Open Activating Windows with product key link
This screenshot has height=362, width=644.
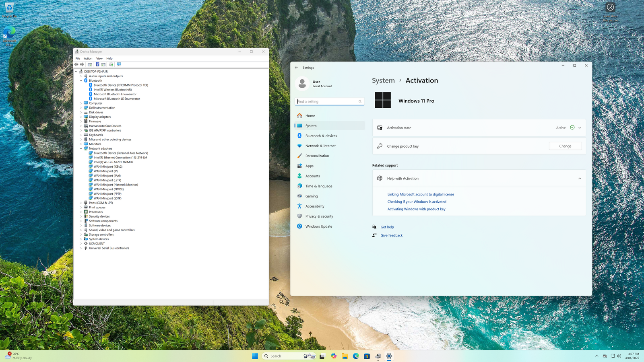(416, 209)
